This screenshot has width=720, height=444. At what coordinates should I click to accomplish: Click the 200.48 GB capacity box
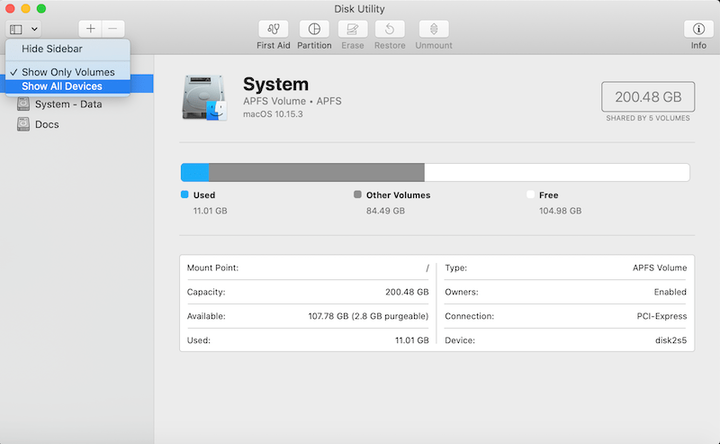[648, 97]
